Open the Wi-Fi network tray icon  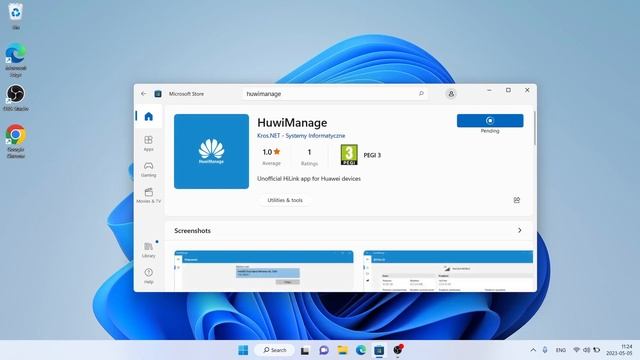point(576,350)
